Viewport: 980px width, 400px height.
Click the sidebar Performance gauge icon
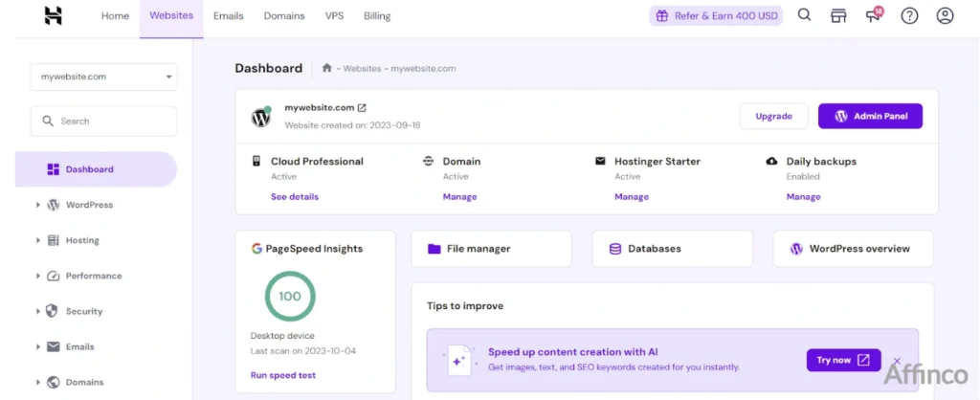coord(54,276)
